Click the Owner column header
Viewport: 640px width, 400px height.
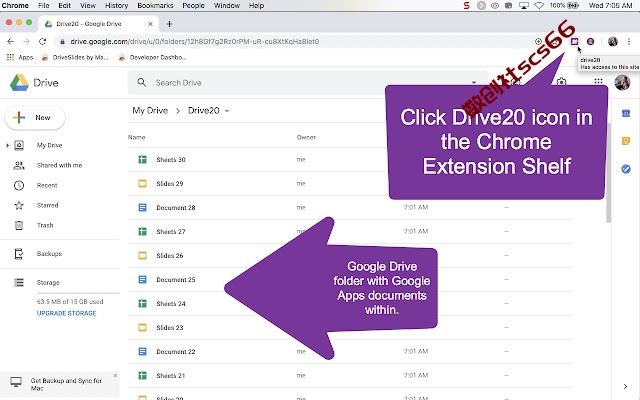tap(306, 137)
